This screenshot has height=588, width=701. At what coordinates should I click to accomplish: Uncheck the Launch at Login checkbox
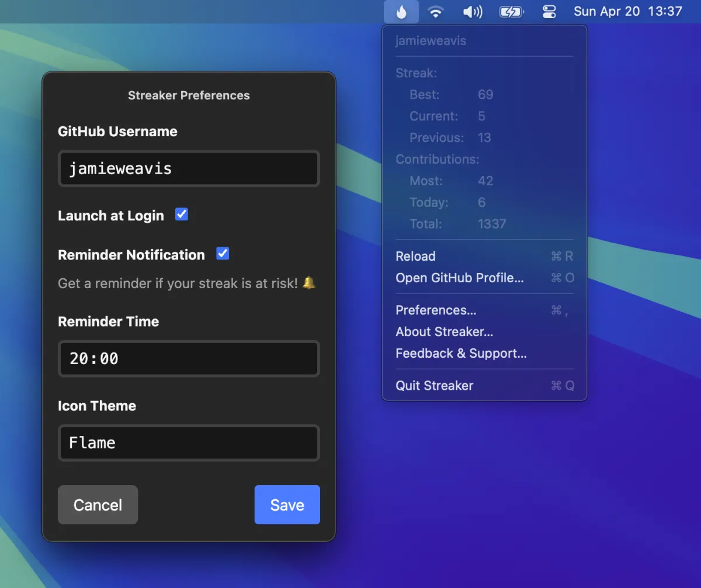click(182, 215)
